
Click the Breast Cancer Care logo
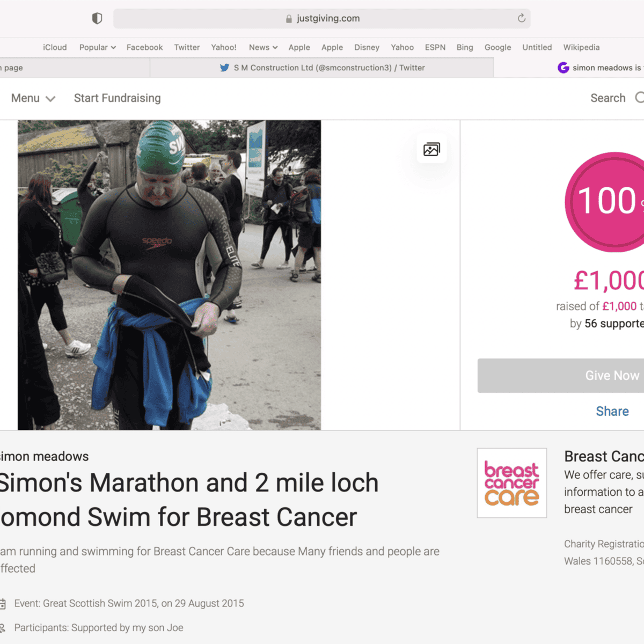[x=511, y=483]
